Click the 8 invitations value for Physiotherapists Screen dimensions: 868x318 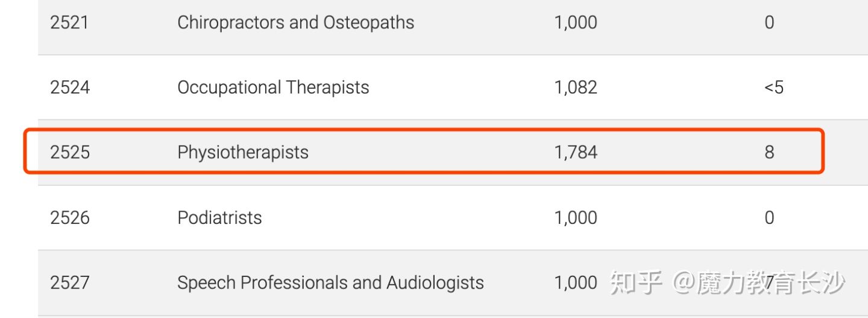(x=769, y=152)
